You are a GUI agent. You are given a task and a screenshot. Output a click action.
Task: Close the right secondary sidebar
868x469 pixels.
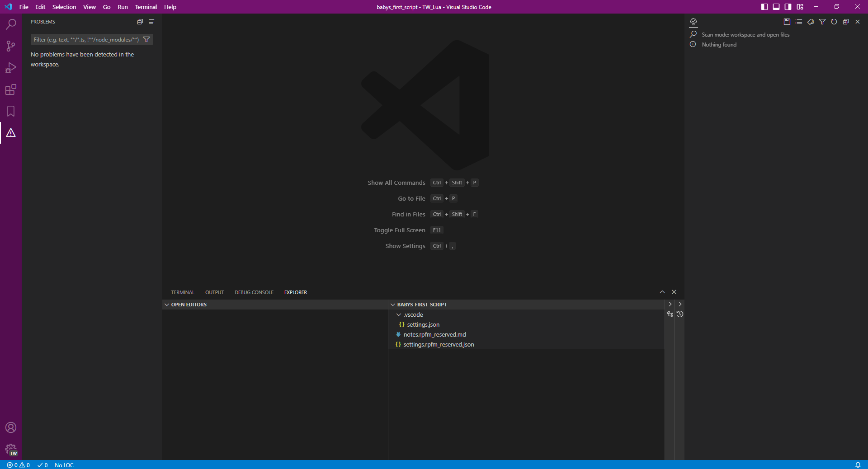click(858, 22)
